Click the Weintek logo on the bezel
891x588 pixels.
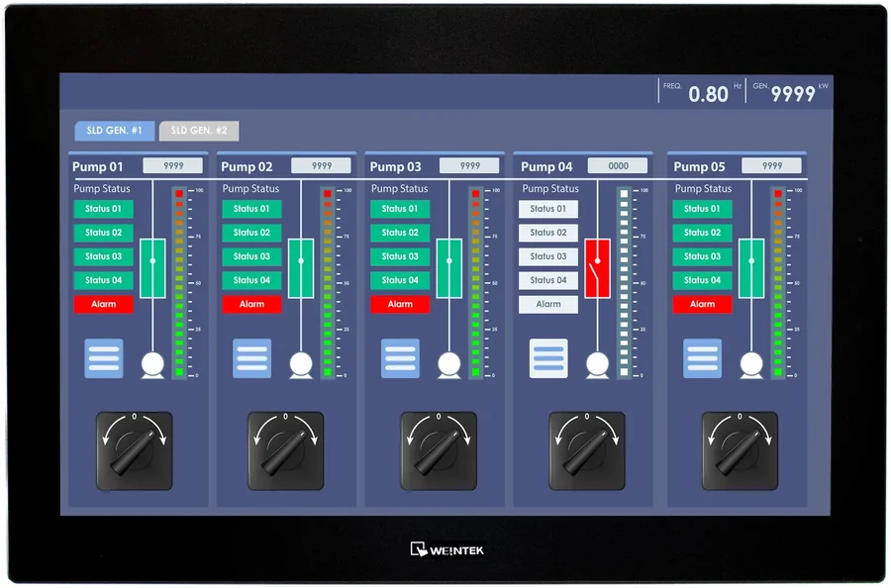point(447,550)
